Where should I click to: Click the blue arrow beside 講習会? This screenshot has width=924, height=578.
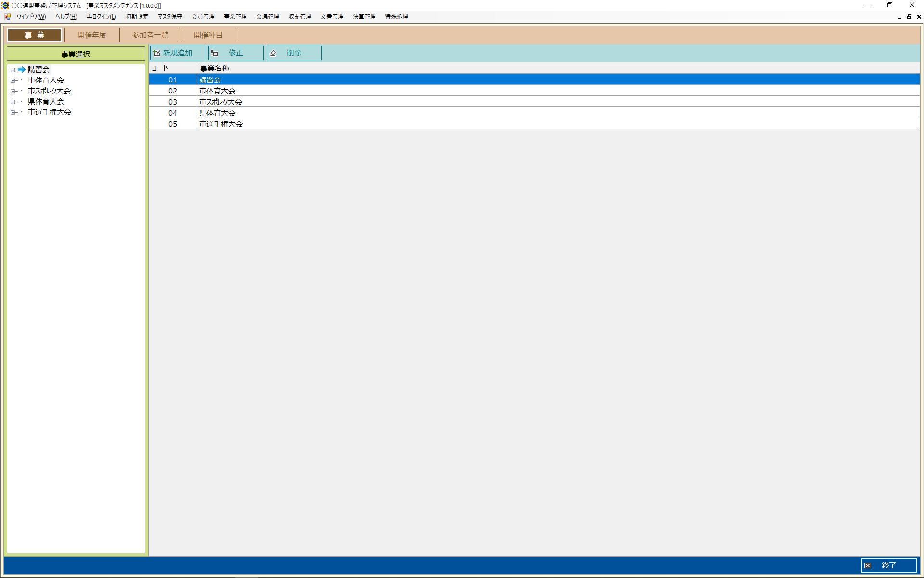pyautogui.click(x=21, y=70)
